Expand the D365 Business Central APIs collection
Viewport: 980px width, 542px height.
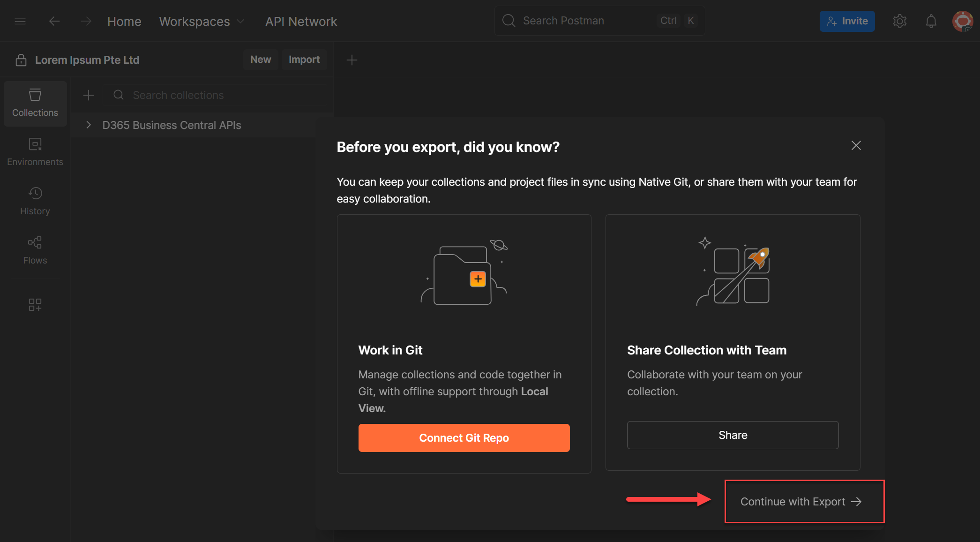(x=88, y=125)
